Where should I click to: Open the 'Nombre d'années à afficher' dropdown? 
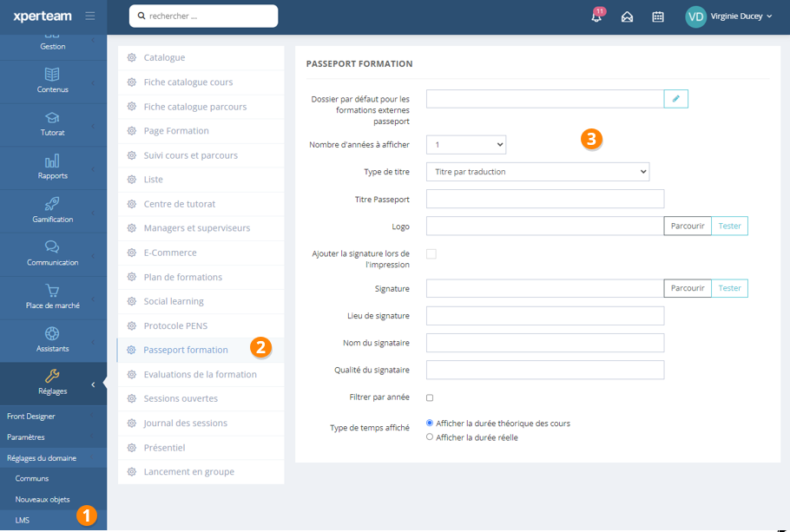(466, 144)
